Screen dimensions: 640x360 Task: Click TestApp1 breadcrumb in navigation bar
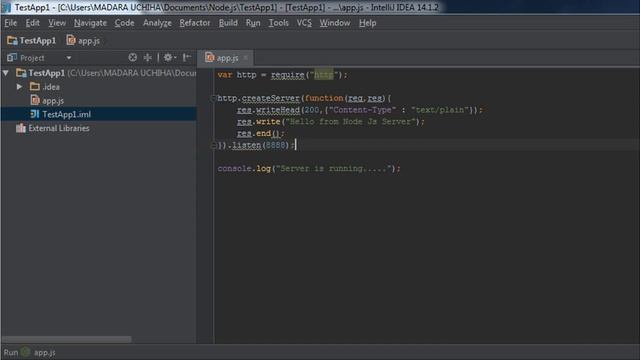tap(31, 40)
